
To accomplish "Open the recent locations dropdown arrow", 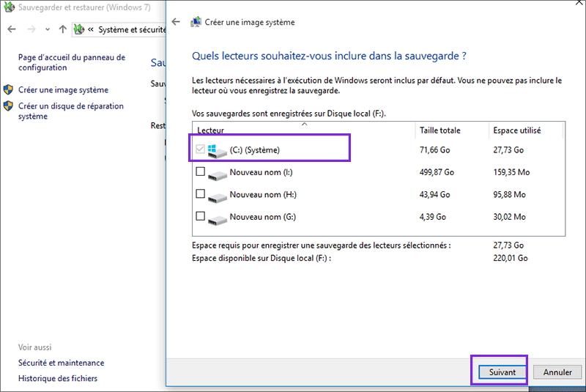I will pyautogui.click(x=48, y=30).
